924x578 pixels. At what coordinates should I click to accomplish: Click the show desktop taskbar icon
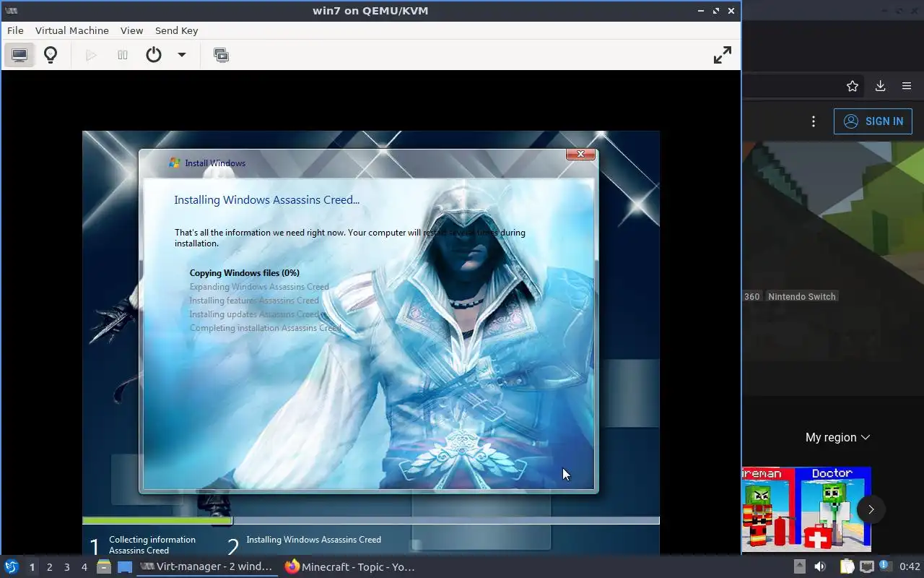click(125, 567)
